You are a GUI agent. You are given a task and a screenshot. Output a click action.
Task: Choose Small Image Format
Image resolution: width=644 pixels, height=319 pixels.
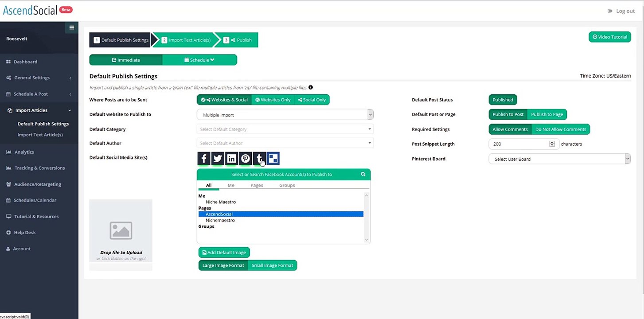(x=273, y=265)
